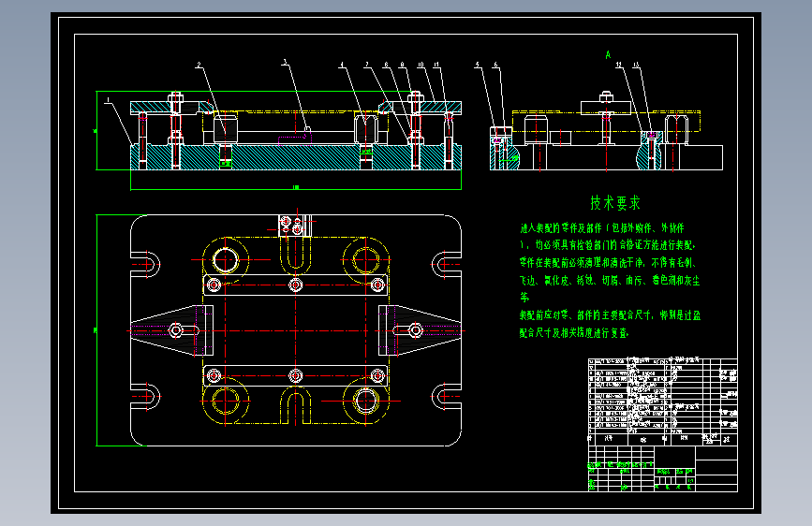Pick the left bolt on the upper clamp bar

pyautogui.click(x=214, y=285)
